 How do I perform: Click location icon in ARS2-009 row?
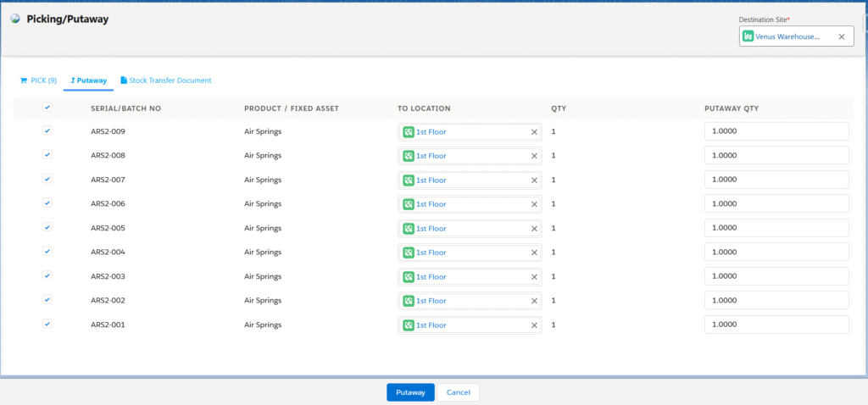coord(409,132)
